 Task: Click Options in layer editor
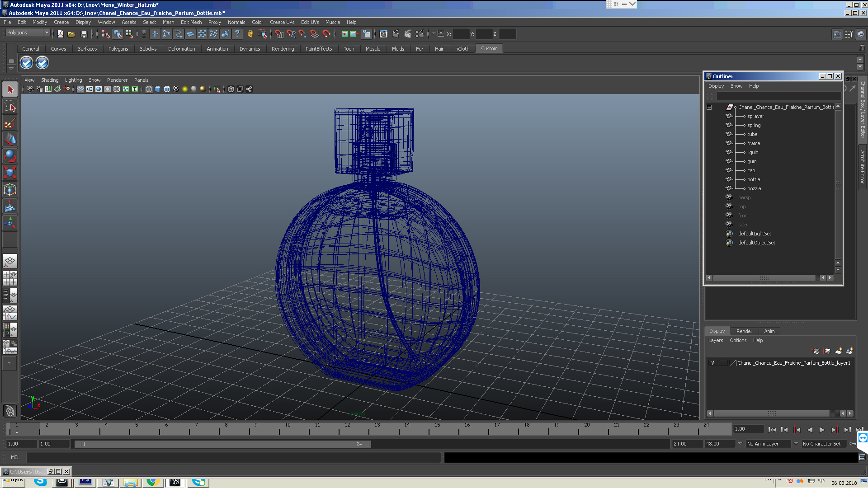738,340
